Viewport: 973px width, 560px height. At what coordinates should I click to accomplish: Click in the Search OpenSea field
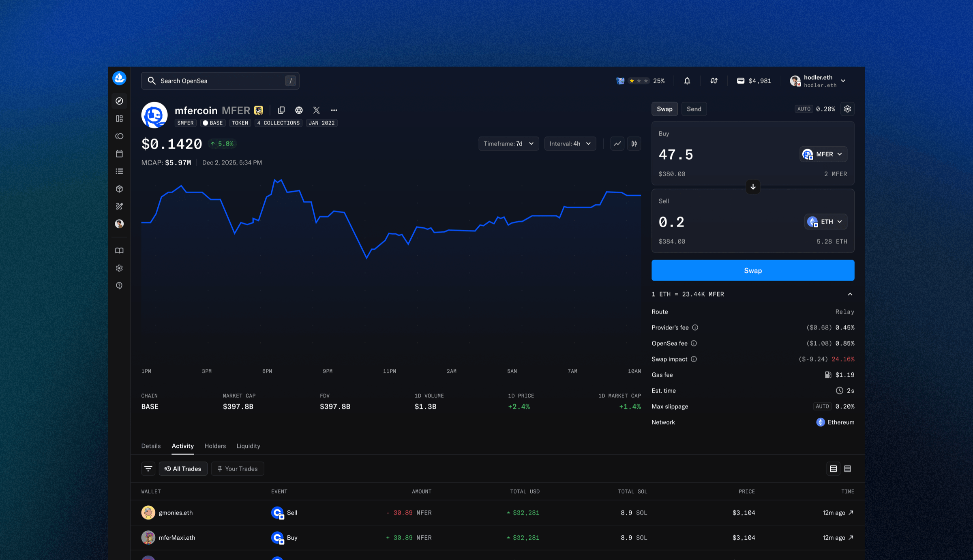[x=220, y=81]
